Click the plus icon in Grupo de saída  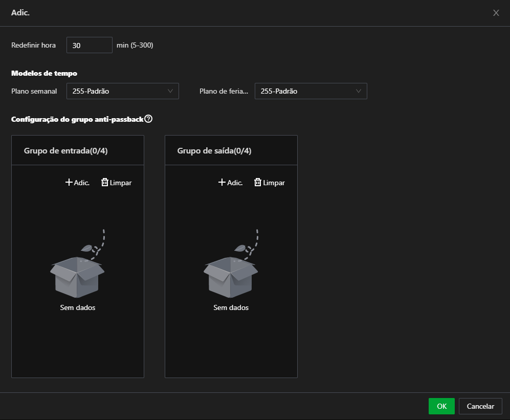click(222, 182)
